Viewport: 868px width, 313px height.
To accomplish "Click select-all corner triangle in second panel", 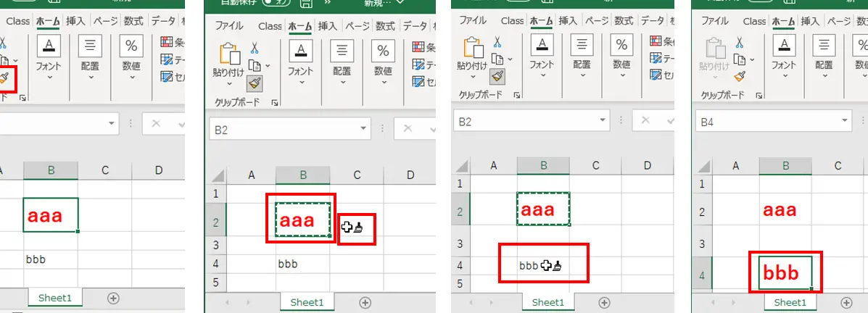I will point(219,176).
